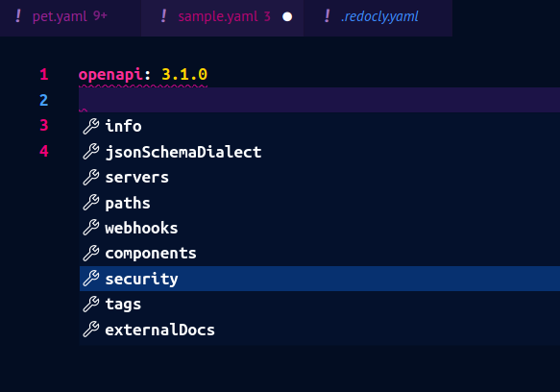Switch to the pet.yaml tab

pos(70,16)
